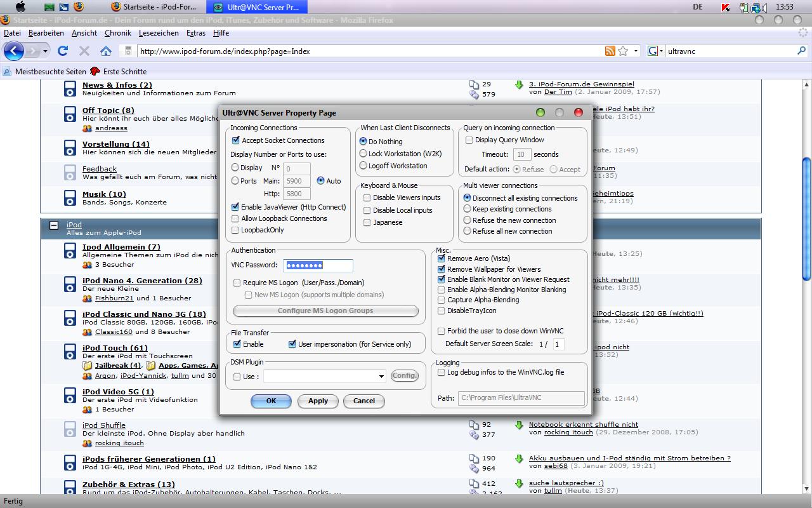Switch to Ultr@VNC Server taskbar tab
812x508 pixels.
[258, 7]
